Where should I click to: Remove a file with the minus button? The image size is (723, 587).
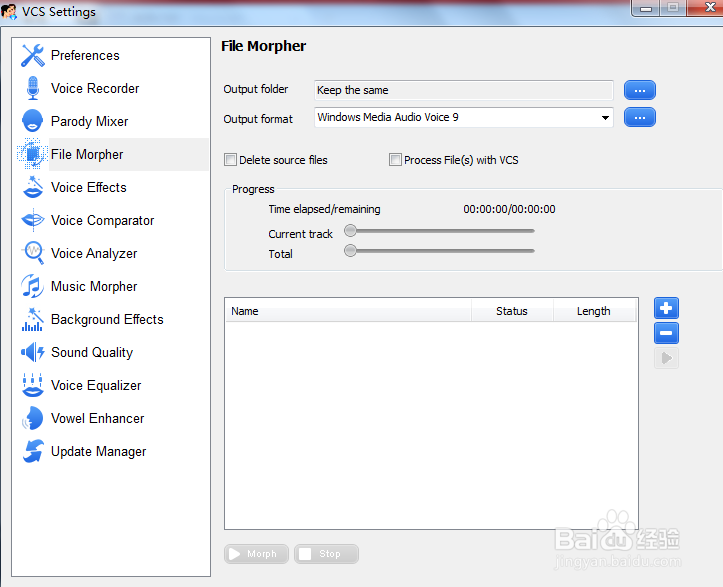[x=666, y=333]
